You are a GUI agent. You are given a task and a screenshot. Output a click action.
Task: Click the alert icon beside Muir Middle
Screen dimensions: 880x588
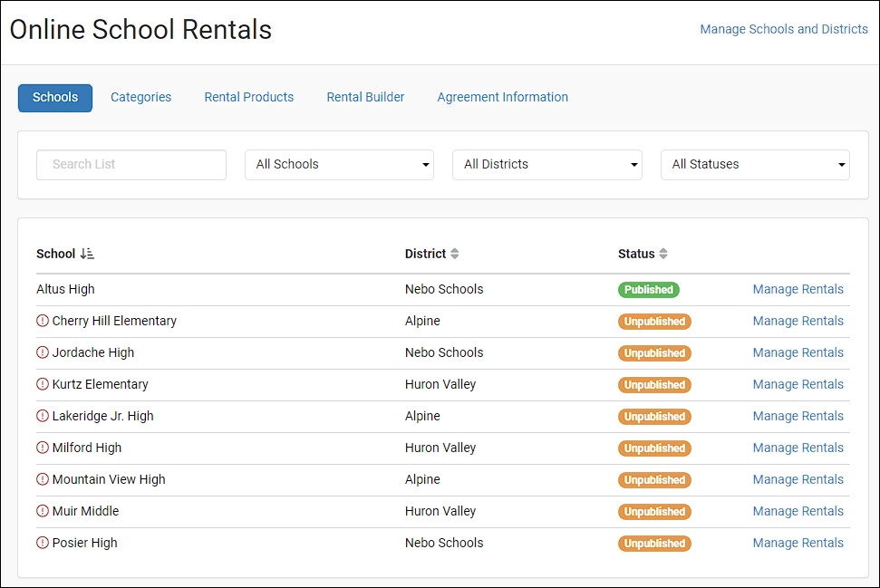click(x=42, y=511)
